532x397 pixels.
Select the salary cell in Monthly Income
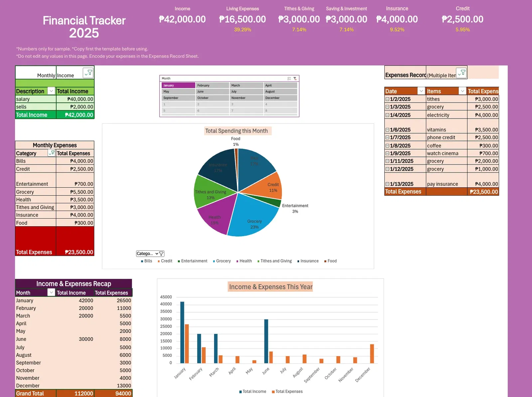(35, 99)
